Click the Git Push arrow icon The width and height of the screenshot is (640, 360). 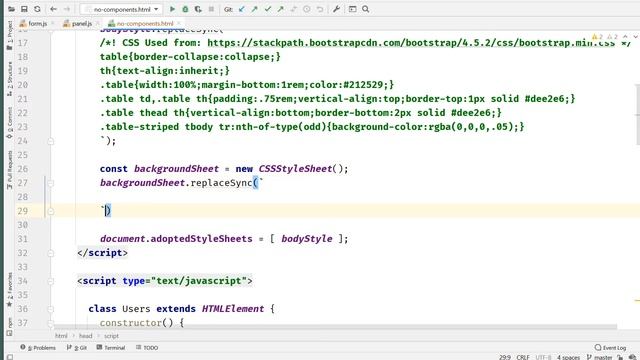click(280, 9)
